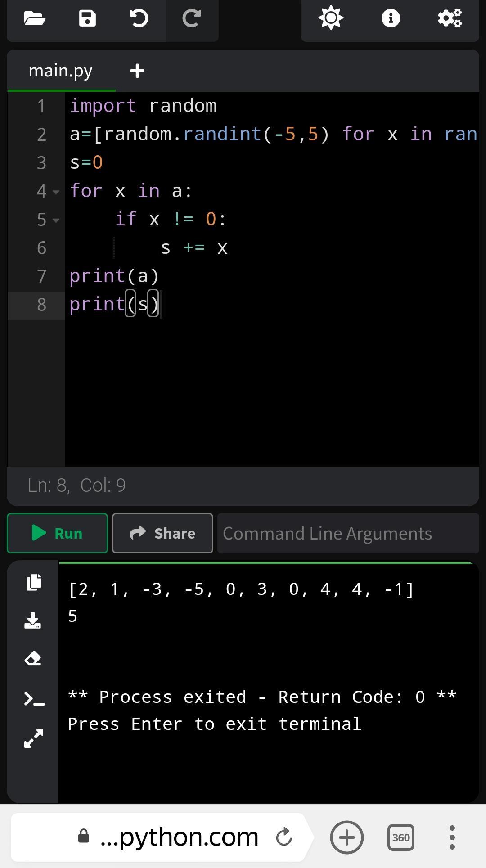486x868 pixels.
Task: Open the terminal prompt icon
Action: 34,699
